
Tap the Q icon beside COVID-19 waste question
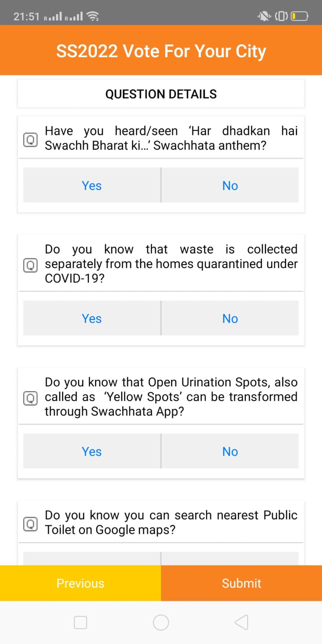(30, 265)
